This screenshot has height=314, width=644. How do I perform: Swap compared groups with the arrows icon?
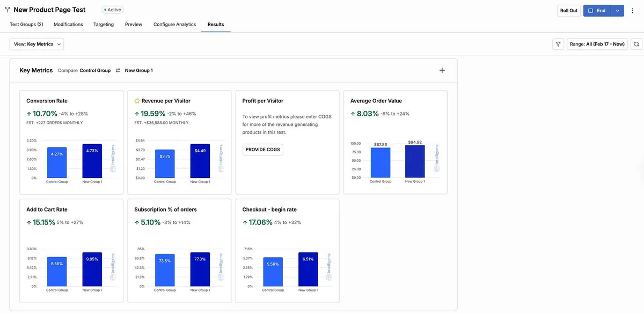[x=118, y=70]
